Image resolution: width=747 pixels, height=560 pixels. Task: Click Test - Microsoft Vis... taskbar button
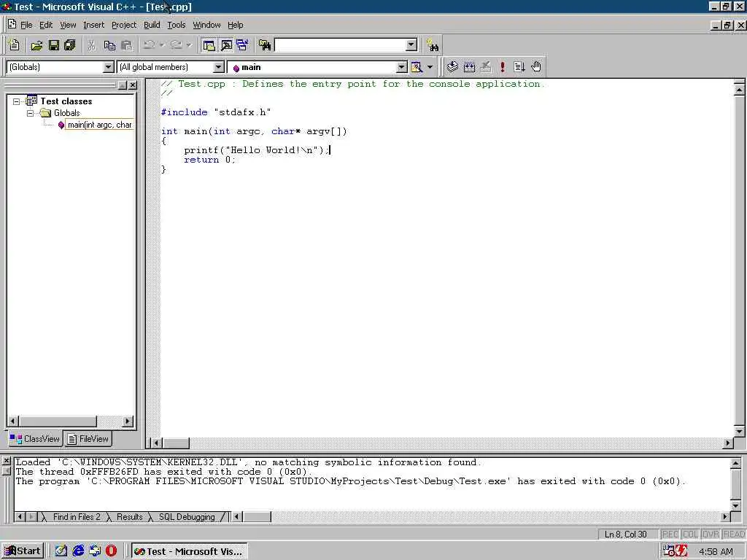point(189,551)
